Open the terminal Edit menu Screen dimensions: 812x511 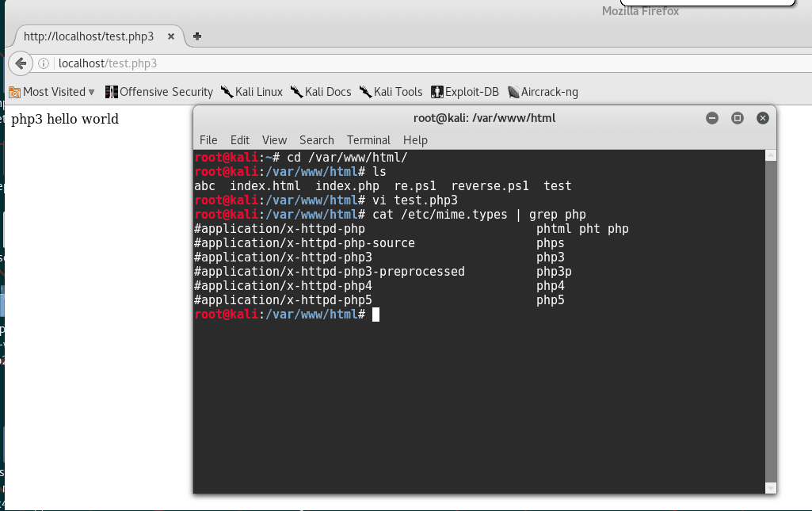click(x=240, y=140)
